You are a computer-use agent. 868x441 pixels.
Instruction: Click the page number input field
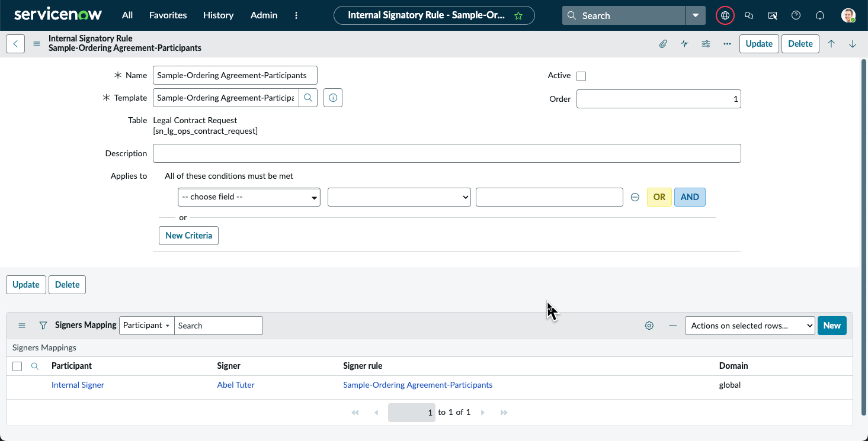point(412,413)
